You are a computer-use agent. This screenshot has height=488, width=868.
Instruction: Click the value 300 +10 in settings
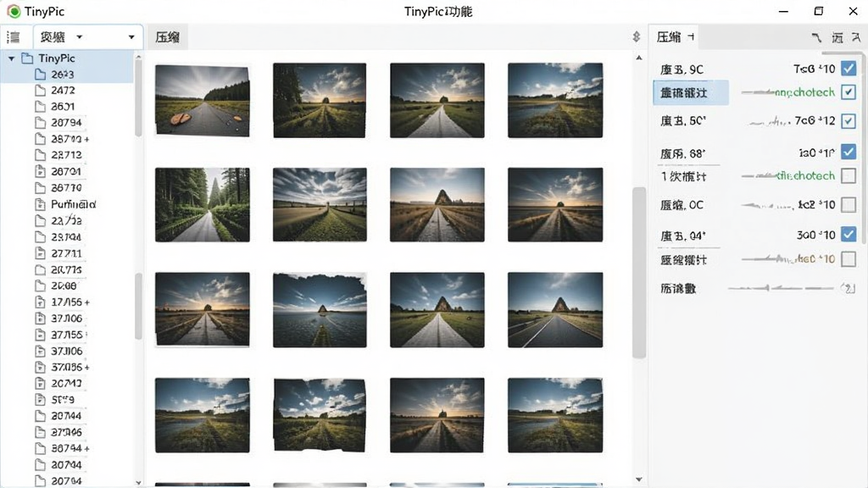coord(816,235)
